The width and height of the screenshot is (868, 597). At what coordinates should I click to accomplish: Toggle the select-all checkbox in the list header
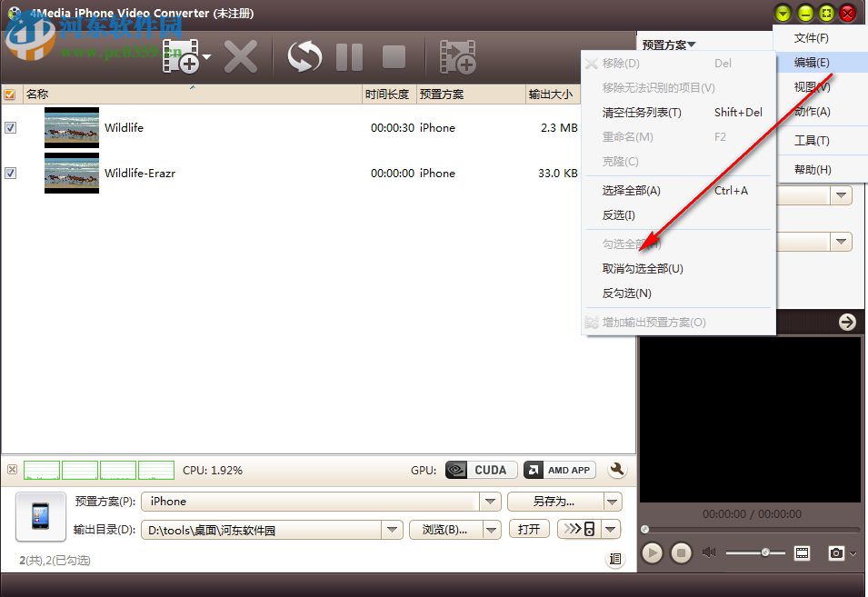click(10, 94)
